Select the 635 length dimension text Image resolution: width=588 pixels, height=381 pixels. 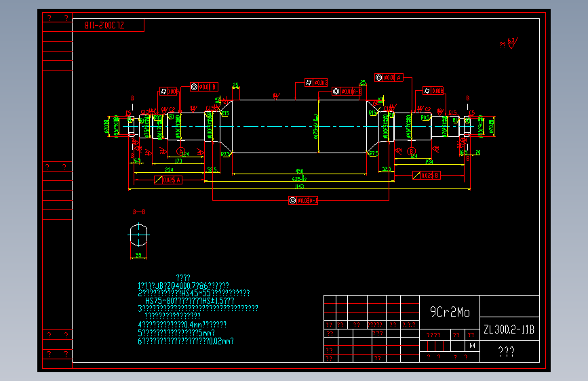pos(299,179)
